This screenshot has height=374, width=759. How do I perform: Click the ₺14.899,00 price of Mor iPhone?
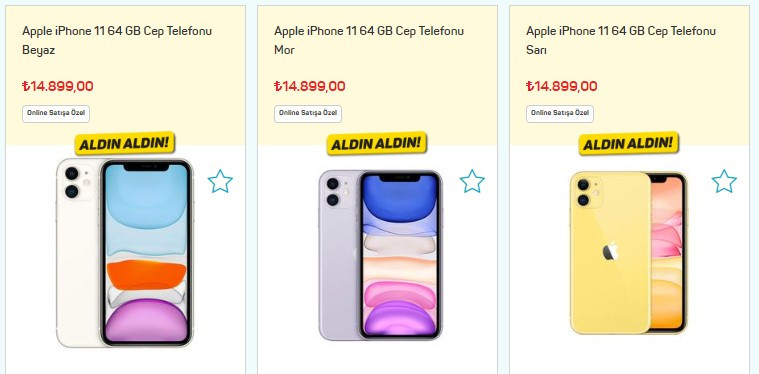tap(310, 87)
